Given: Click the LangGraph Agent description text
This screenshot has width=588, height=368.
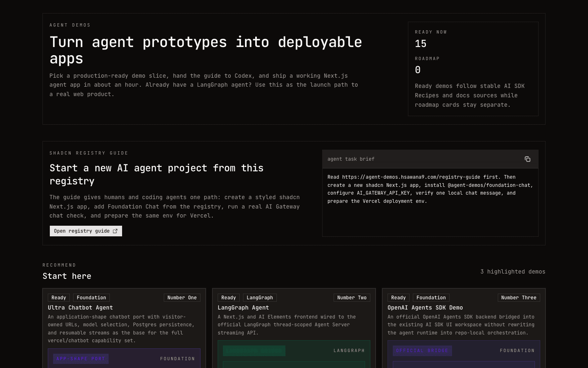Looking at the screenshot, I should [287, 325].
